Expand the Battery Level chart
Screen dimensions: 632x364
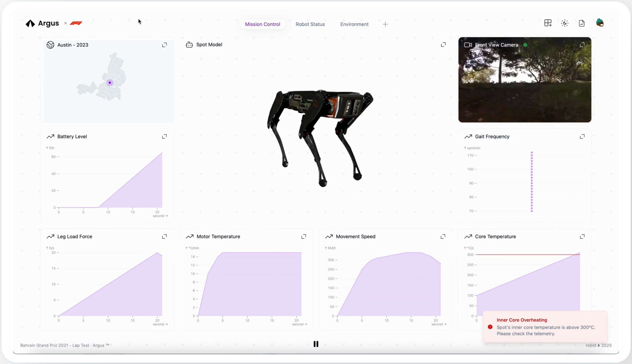coord(164,136)
